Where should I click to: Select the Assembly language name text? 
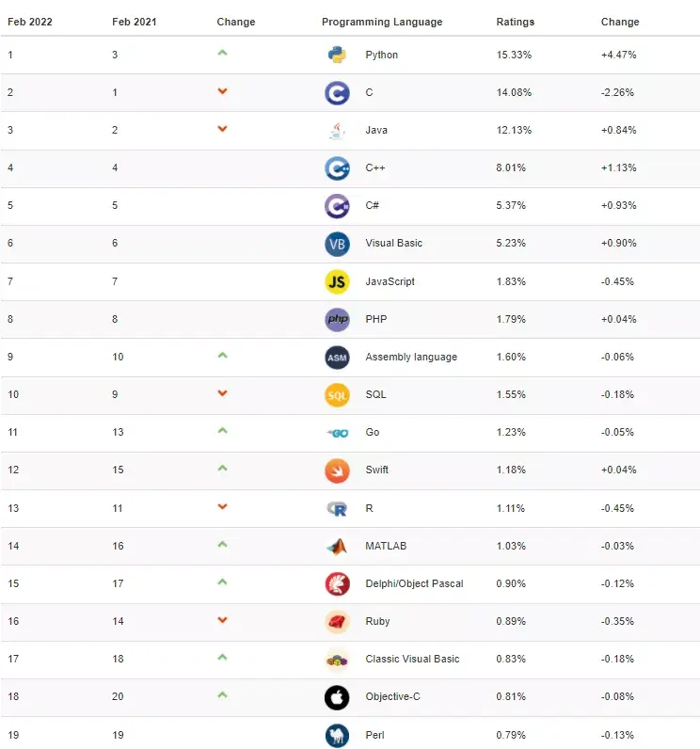[411, 357]
